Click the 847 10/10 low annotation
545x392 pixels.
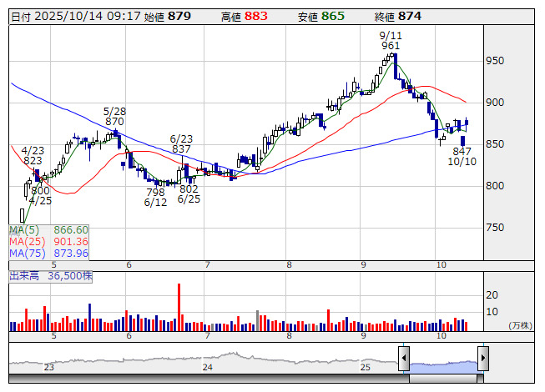click(462, 156)
